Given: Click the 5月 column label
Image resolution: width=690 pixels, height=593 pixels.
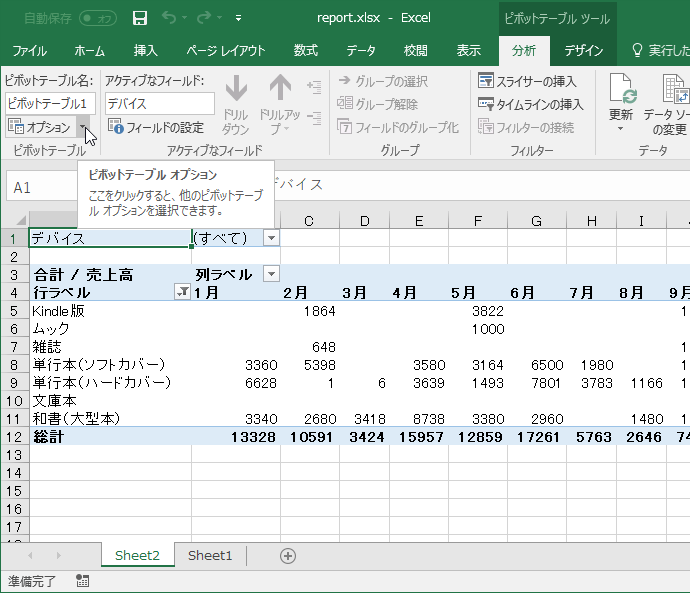Looking at the screenshot, I should [x=463, y=293].
